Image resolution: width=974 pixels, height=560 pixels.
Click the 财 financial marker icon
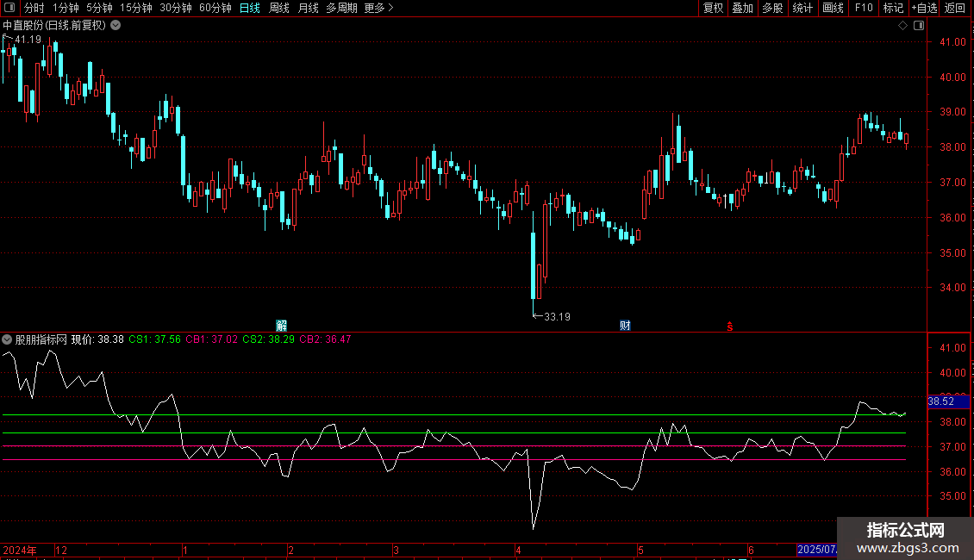pos(625,326)
